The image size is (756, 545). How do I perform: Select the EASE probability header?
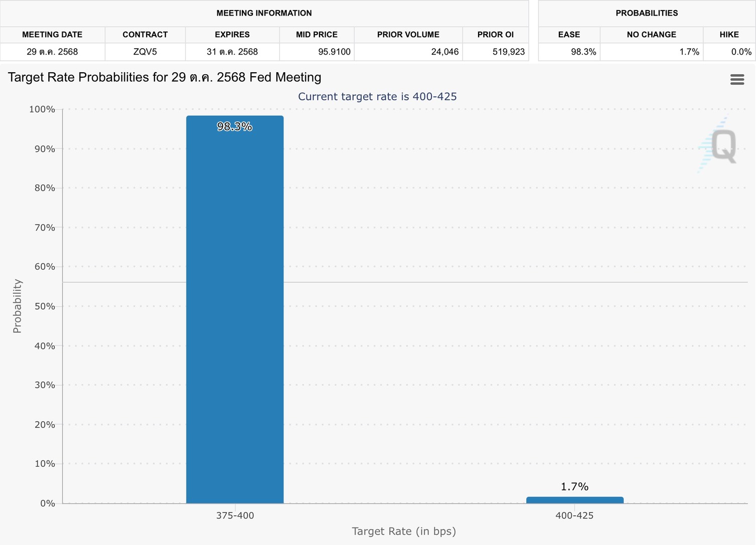pos(569,35)
